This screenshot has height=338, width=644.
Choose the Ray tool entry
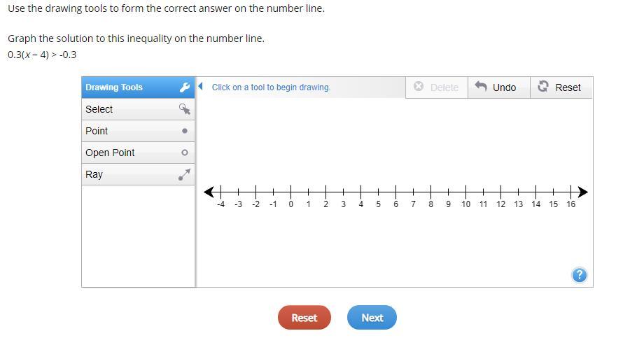(94, 174)
